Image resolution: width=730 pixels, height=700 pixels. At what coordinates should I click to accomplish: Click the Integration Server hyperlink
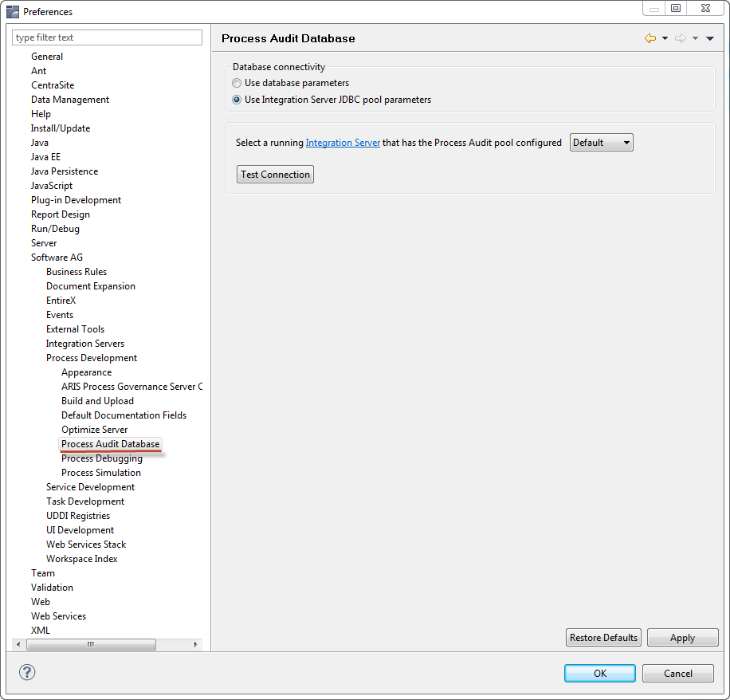[343, 143]
